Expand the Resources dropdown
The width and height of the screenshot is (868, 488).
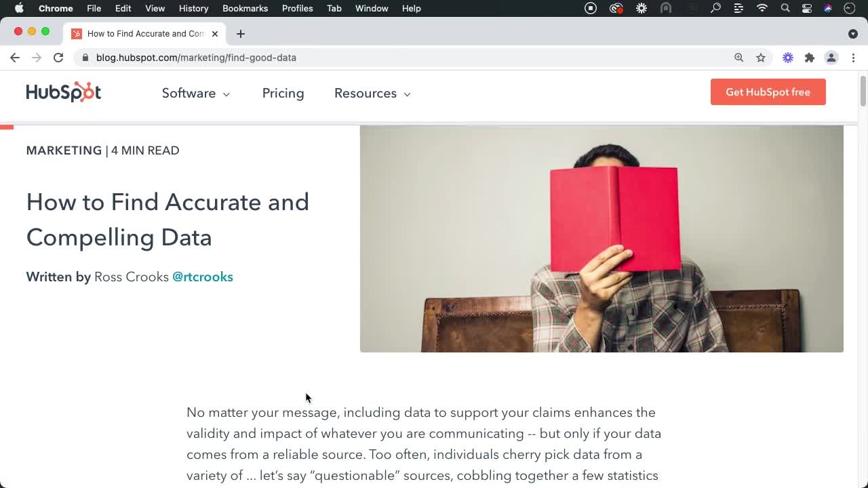click(x=372, y=94)
